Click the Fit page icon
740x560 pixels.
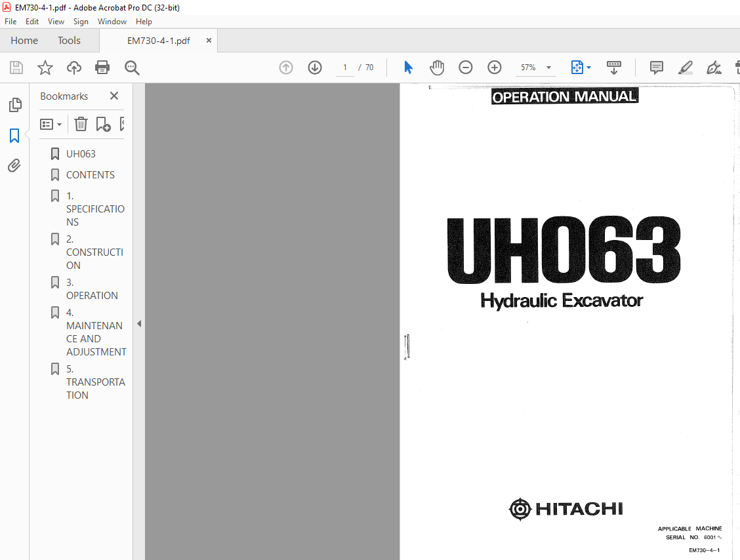click(x=577, y=68)
